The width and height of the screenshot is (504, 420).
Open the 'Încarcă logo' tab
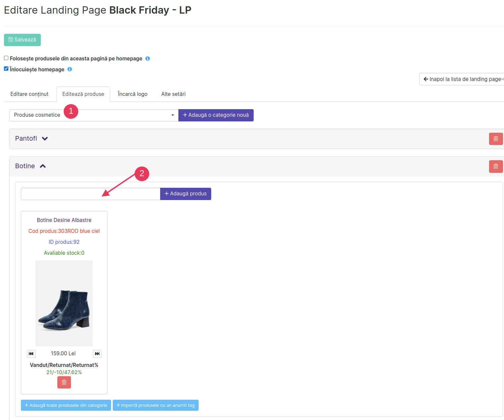(133, 94)
